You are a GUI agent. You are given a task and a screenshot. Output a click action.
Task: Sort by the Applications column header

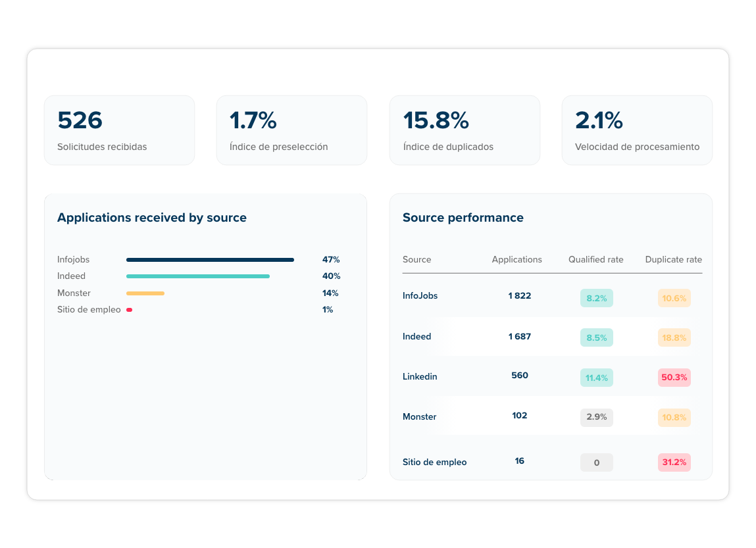517,259
